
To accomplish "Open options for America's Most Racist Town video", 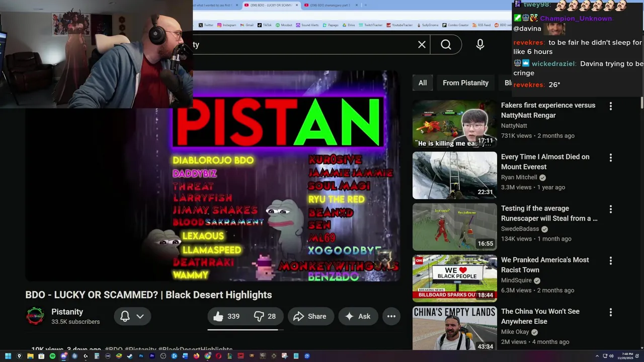I will [610, 261].
